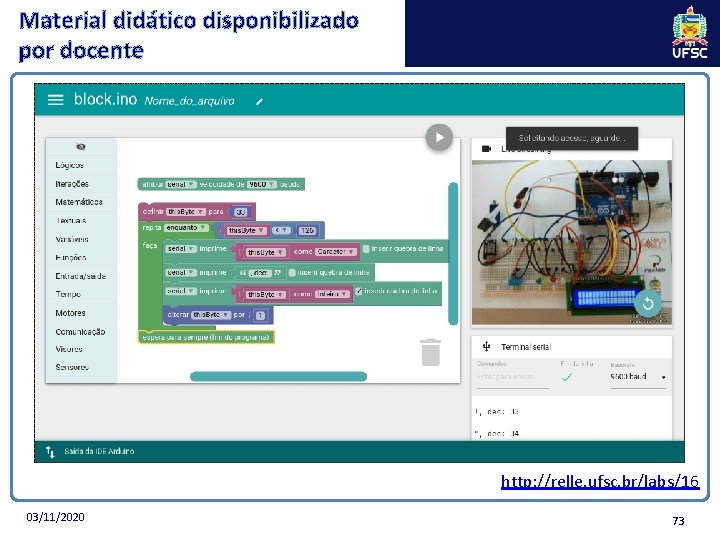720x540 pixels.
Task: Open the relle.ufsc.br/labs/16 link
Action: [600, 481]
